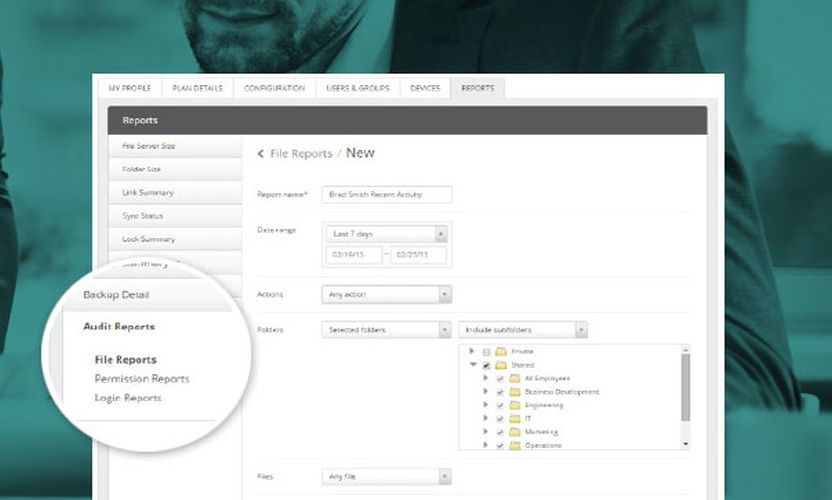Select Sync Status in Reports sidebar
Viewport: 832px width, 500px height.
[143, 216]
